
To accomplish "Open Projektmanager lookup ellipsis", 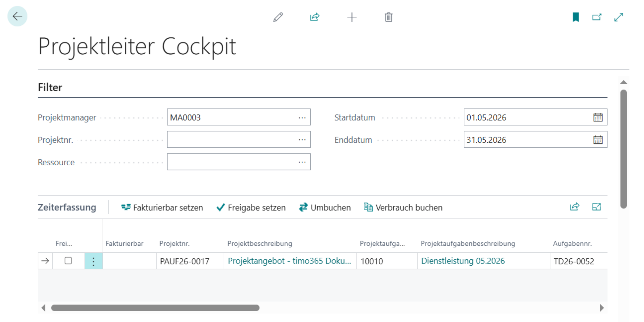I will (x=302, y=118).
